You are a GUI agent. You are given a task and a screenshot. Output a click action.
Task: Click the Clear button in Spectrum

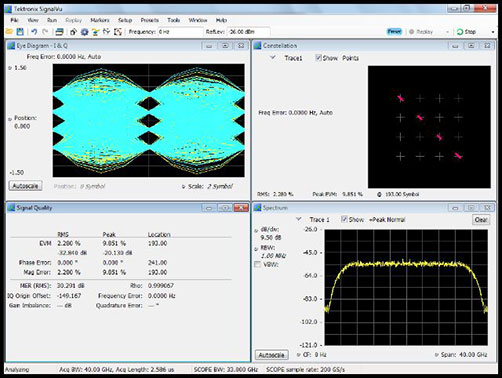click(x=481, y=220)
